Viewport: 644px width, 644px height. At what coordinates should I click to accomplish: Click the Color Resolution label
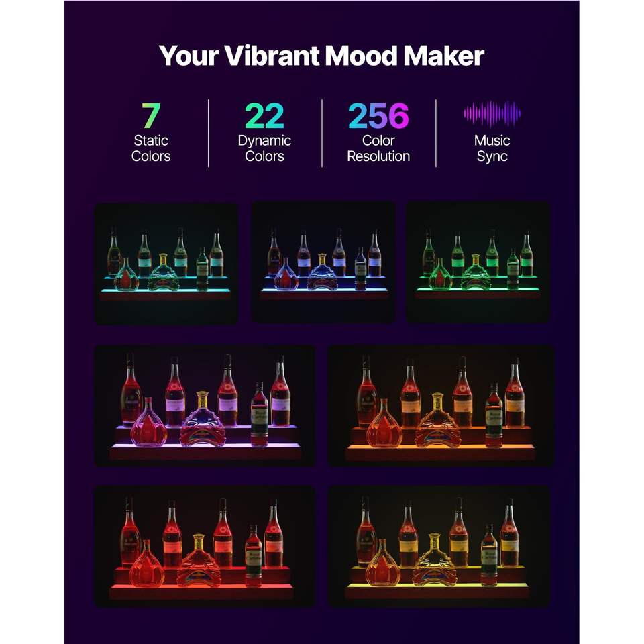378,148
